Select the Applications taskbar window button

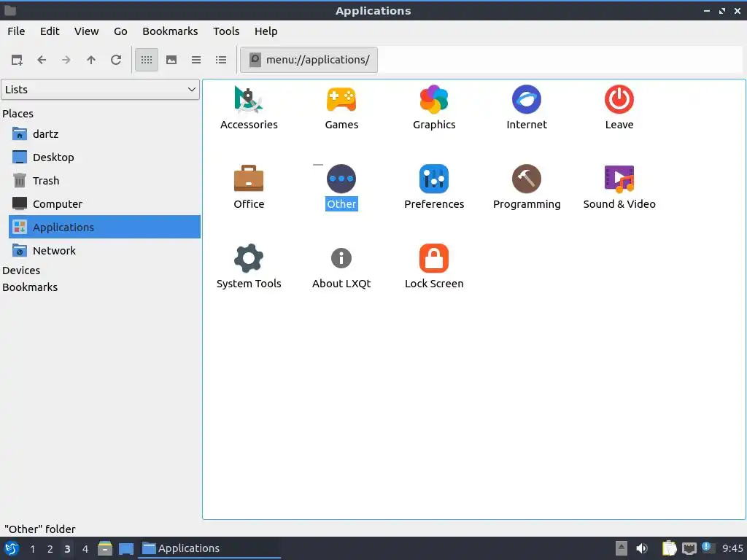coord(209,548)
